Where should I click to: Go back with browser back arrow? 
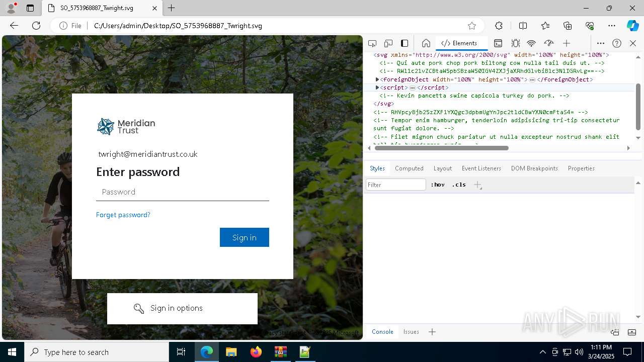(14, 26)
